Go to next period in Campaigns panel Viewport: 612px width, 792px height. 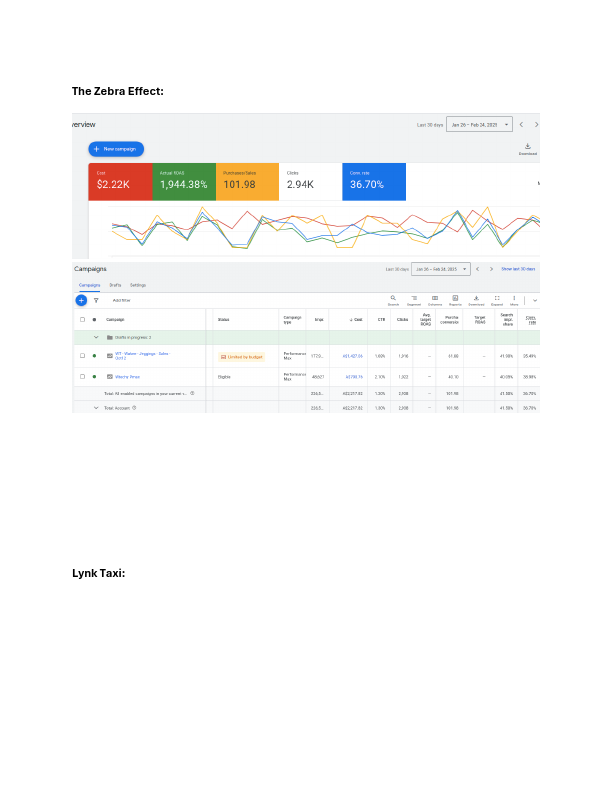point(491,269)
